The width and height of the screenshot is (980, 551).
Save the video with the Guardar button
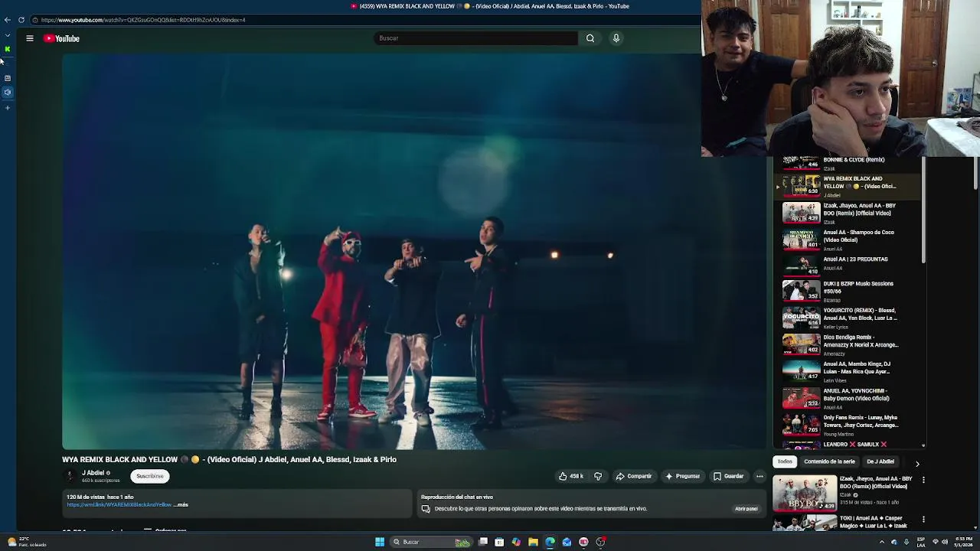728,476
